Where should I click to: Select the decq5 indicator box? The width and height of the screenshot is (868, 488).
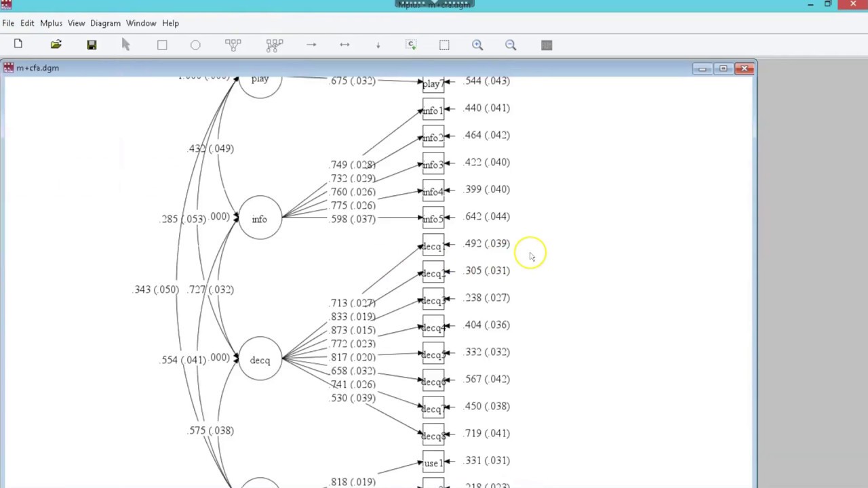[x=433, y=354]
